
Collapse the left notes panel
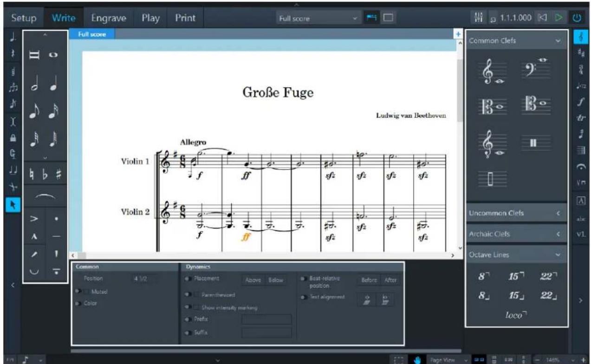[13, 285]
